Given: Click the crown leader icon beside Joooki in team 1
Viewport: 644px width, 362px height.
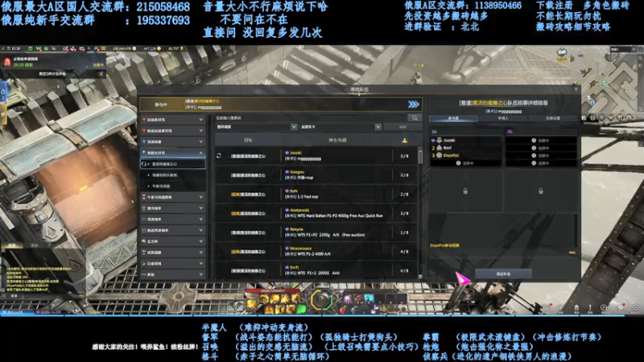Looking at the screenshot, I should tap(433, 140).
